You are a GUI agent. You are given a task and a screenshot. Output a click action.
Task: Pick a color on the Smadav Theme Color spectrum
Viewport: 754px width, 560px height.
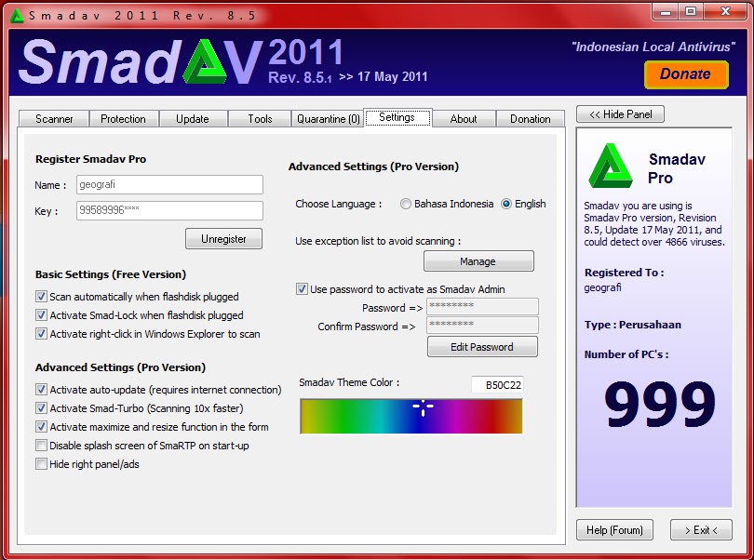click(411, 416)
